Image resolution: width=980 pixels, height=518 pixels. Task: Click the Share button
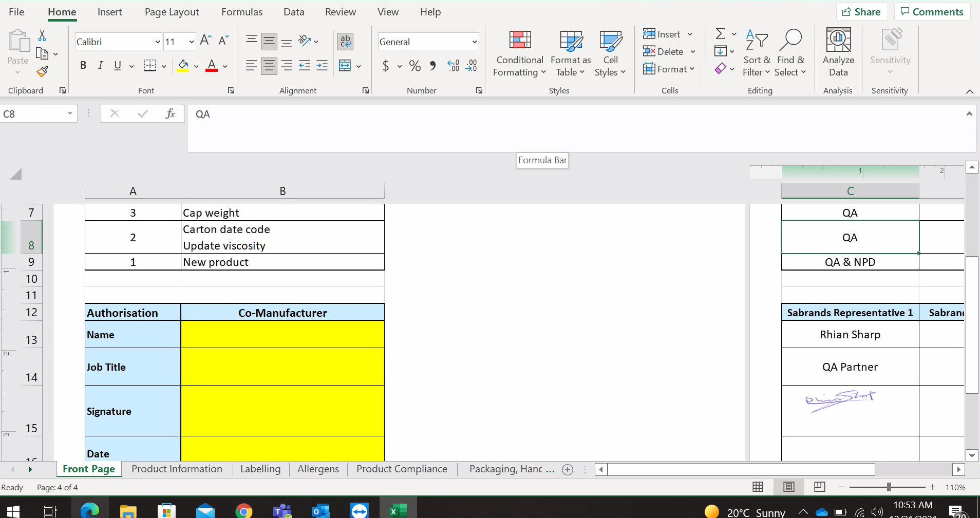(x=862, y=11)
